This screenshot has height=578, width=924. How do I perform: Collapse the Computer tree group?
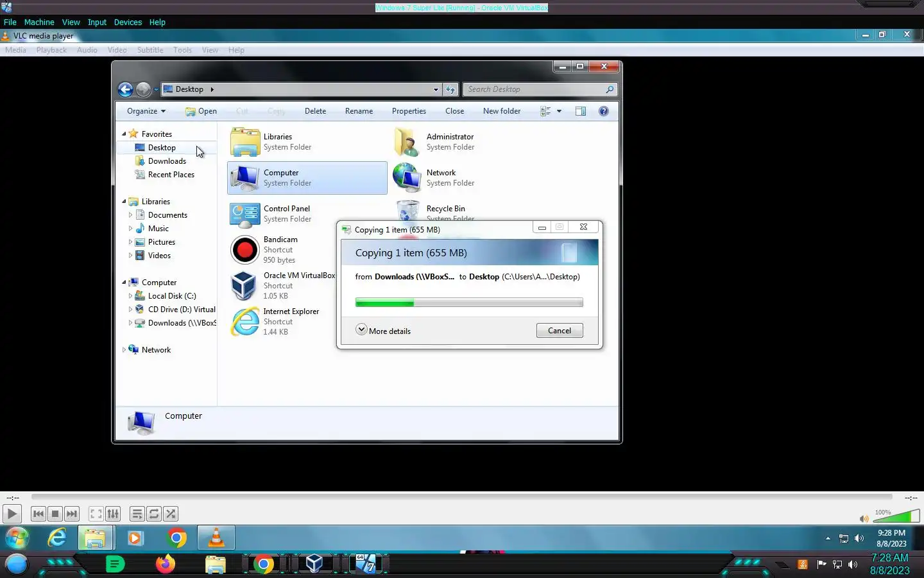tap(124, 282)
